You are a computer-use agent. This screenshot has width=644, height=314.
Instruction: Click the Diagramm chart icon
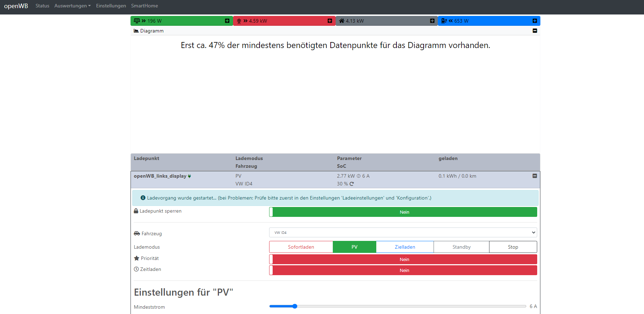136,31
